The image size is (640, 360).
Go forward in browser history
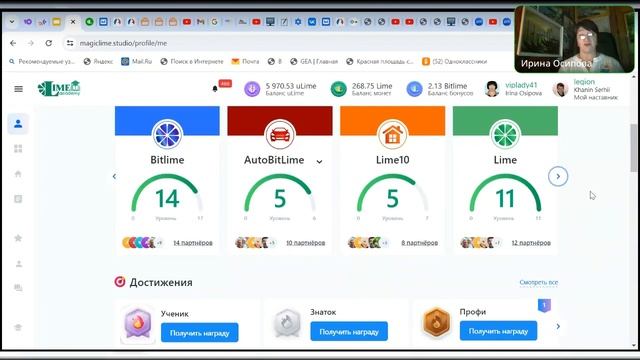pos(31,43)
